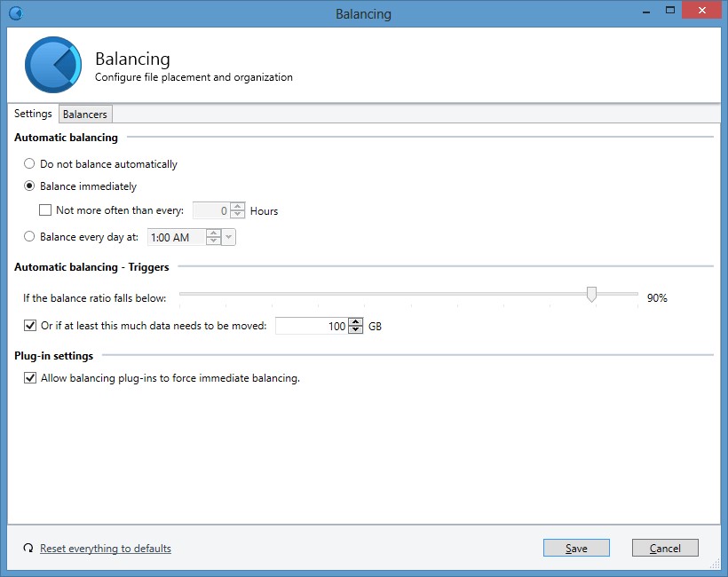Decrease the hours value with down arrow
Viewport: 728px width, 577px height.
[237, 215]
